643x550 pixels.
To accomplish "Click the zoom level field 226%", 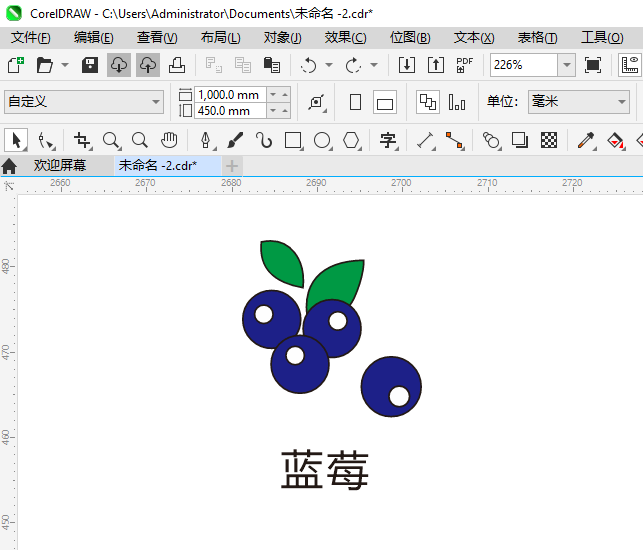I will [524, 65].
